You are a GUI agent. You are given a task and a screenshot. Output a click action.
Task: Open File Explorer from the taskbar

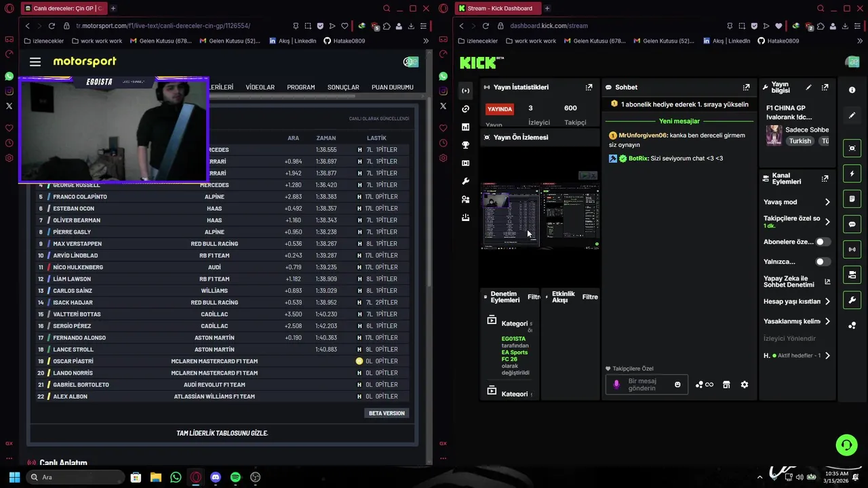155,477
